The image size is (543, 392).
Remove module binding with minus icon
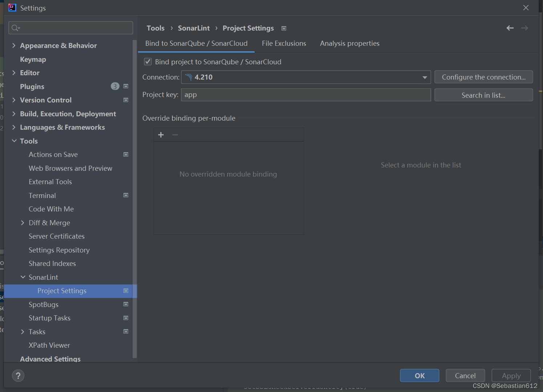(175, 135)
